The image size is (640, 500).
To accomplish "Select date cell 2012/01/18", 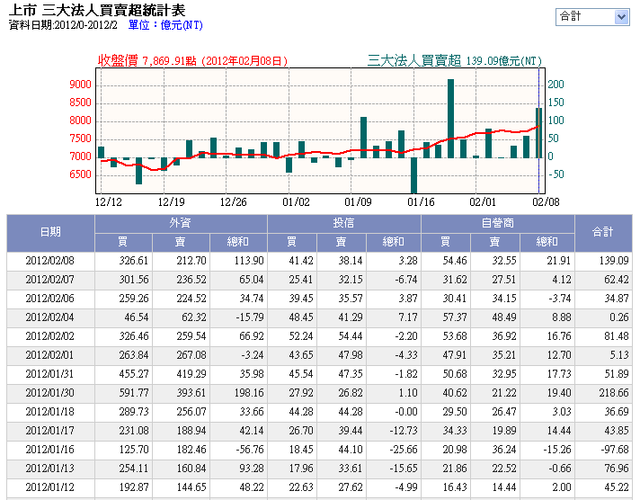I will click(x=50, y=412).
